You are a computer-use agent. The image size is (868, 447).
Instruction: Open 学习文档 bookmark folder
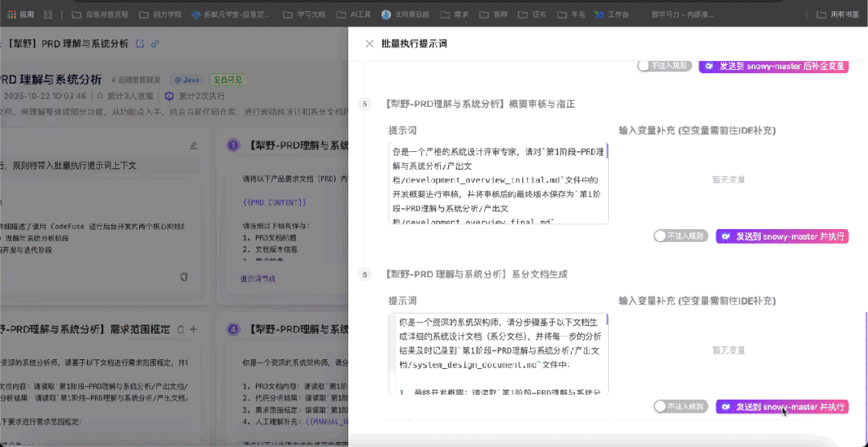(x=304, y=14)
